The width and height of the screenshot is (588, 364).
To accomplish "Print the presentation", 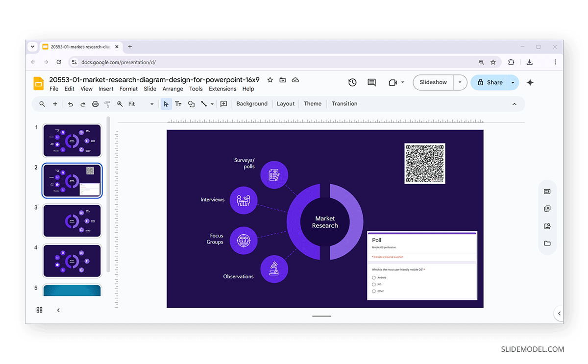I will pos(95,104).
